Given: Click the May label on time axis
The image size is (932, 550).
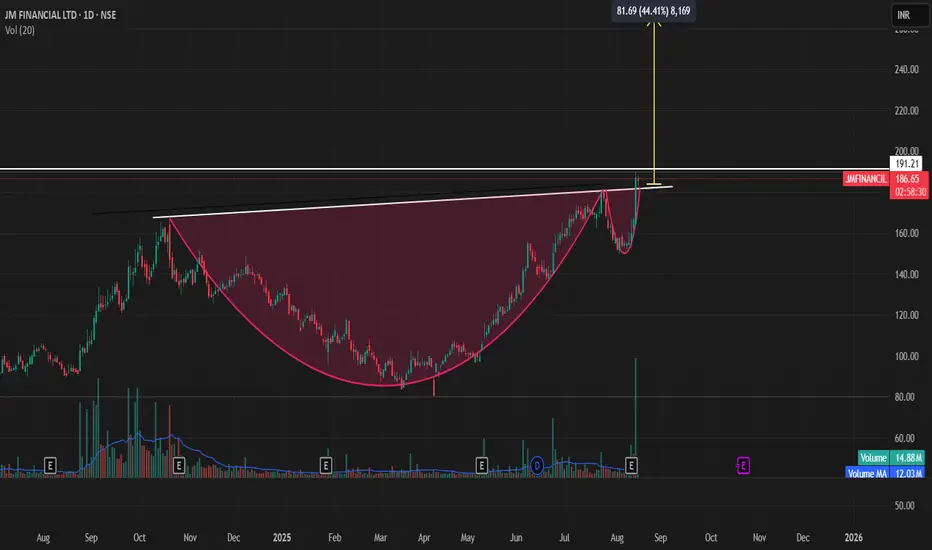Looking at the screenshot, I should pos(468,538).
